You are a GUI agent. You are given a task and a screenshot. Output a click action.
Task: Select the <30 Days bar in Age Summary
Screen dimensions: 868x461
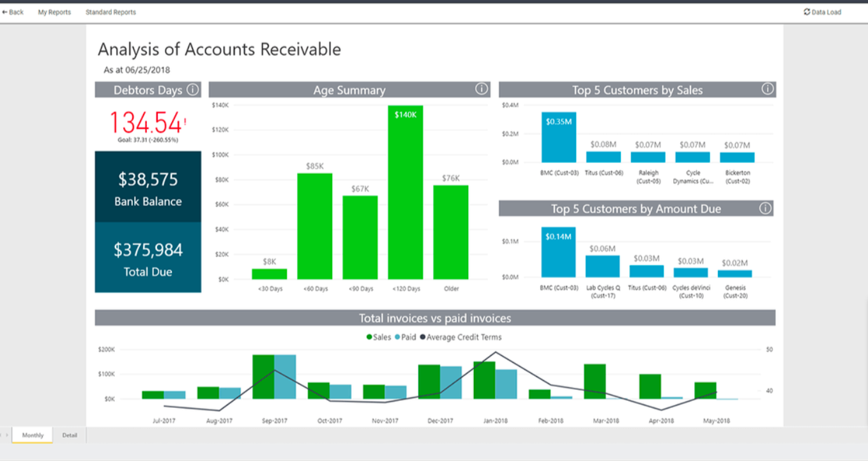pos(270,274)
